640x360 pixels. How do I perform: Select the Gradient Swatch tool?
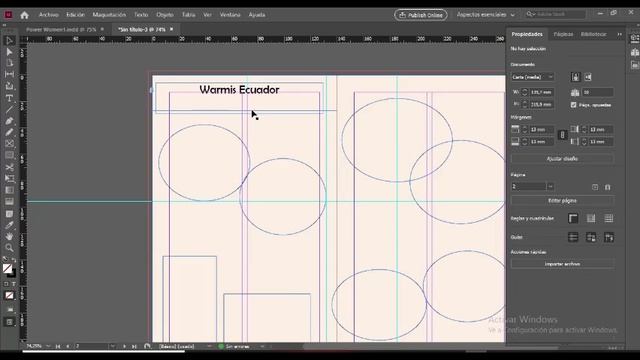(9, 190)
